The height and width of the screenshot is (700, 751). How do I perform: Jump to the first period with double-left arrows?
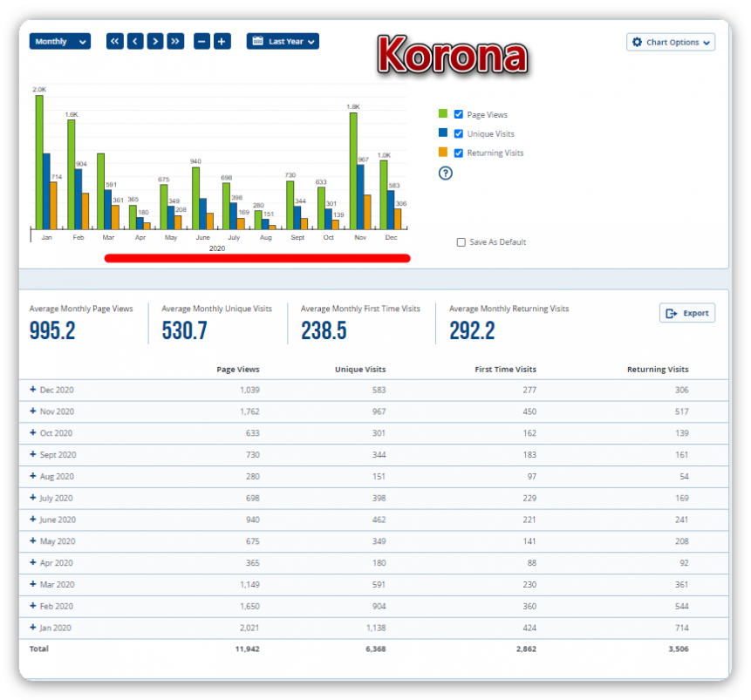(115, 41)
